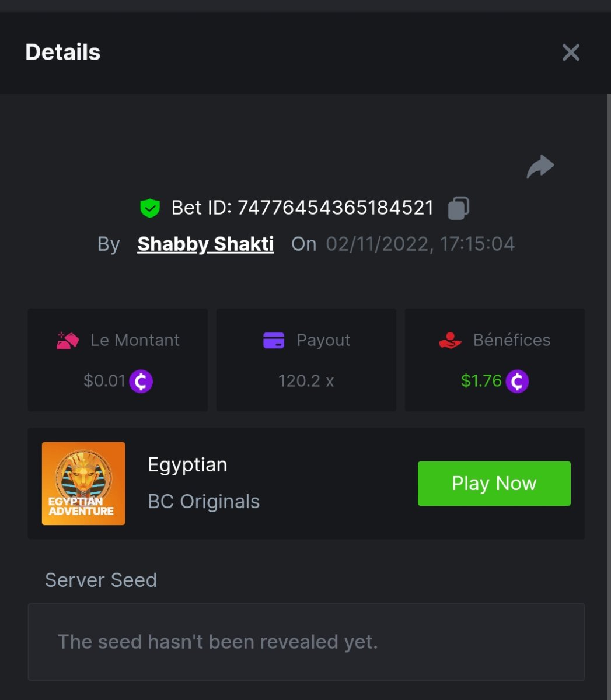Image resolution: width=611 pixels, height=700 pixels.
Task: Click the 120.2 x payout value
Action: [x=306, y=381]
